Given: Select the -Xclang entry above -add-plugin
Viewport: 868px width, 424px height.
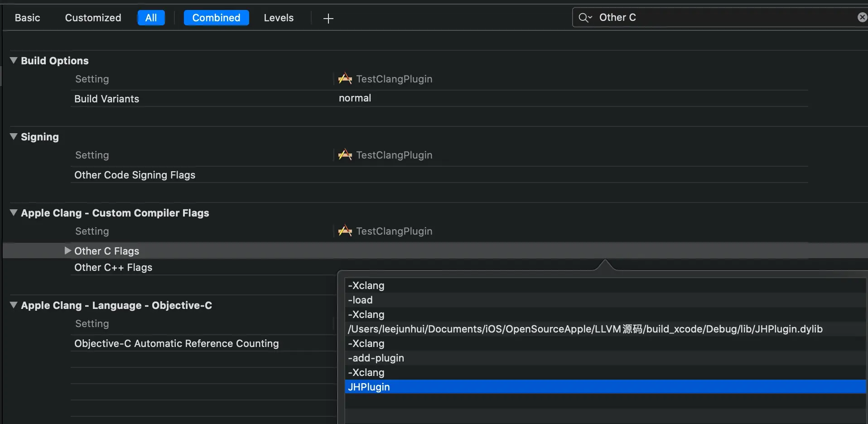Looking at the screenshot, I should 605,343.
